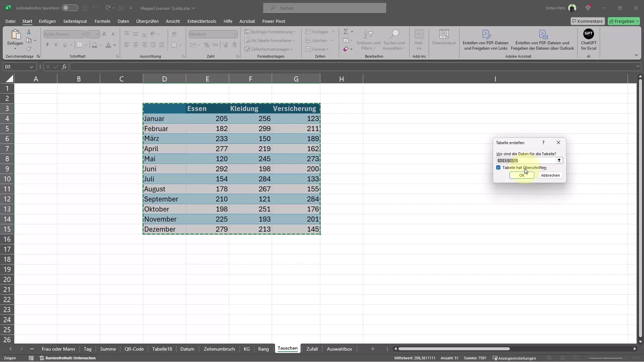Click the Suchen search box
644x362 pixels.
(x=325, y=8)
